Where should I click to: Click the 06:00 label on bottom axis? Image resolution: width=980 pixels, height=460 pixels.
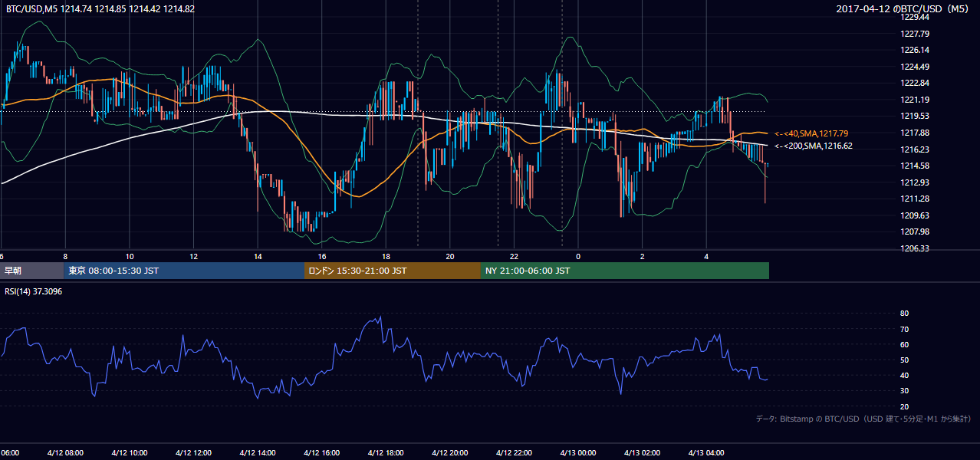click(x=11, y=452)
